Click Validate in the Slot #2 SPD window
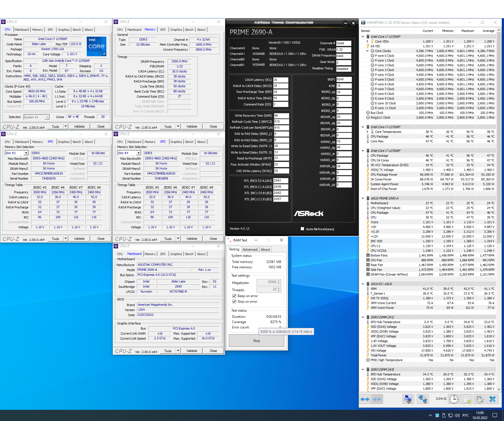 click(79, 239)
